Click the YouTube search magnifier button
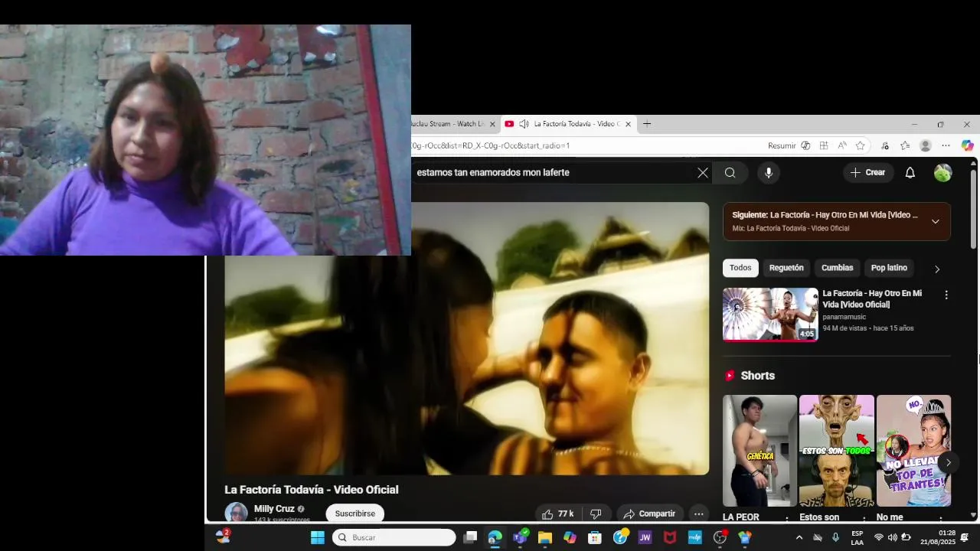The height and width of the screenshot is (551, 980). [x=730, y=173]
